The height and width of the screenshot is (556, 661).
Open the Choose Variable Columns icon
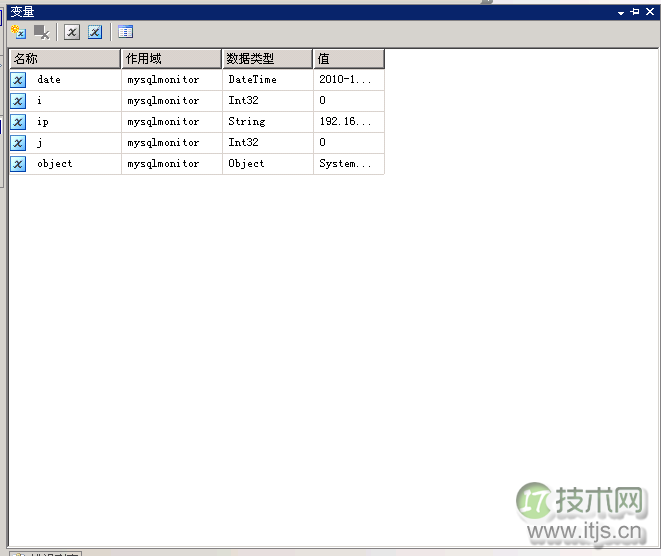(126, 32)
